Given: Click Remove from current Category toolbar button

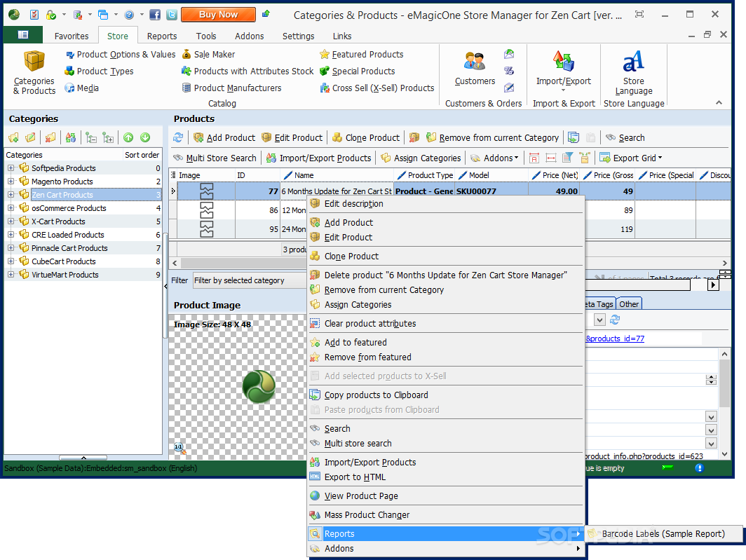Looking at the screenshot, I should [x=492, y=137].
